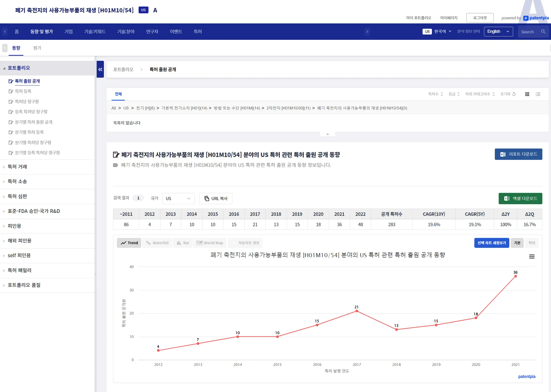Switch to list view icon
Image resolution: width=551 pixels, height=392 pixels.
pyautogui.click(x=538, y=94)
